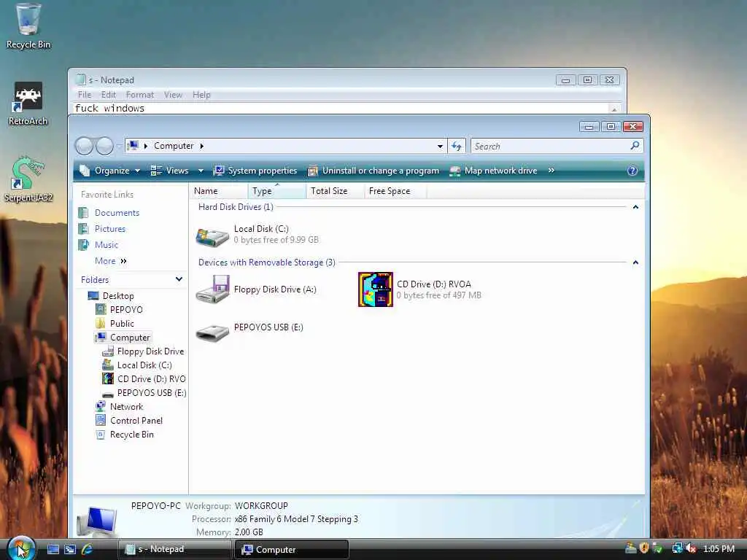Select the Floppy Disk Drive (A:) icon

pos(212,289)
